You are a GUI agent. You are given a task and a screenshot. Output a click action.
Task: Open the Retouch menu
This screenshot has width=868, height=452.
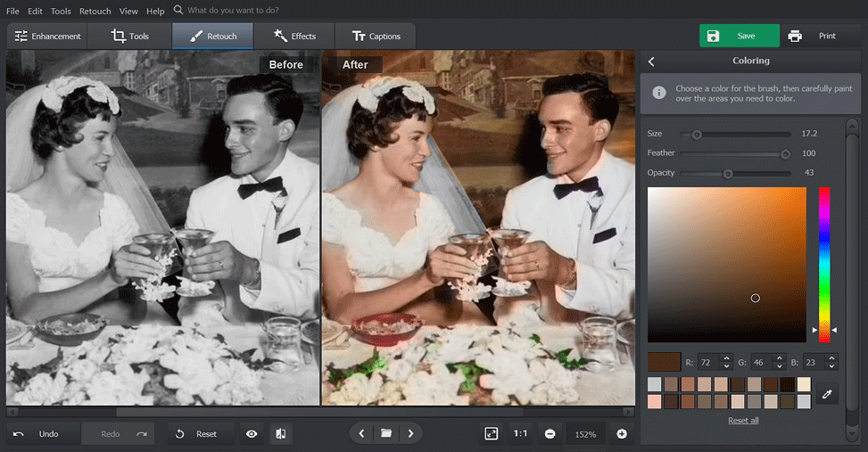95,11
